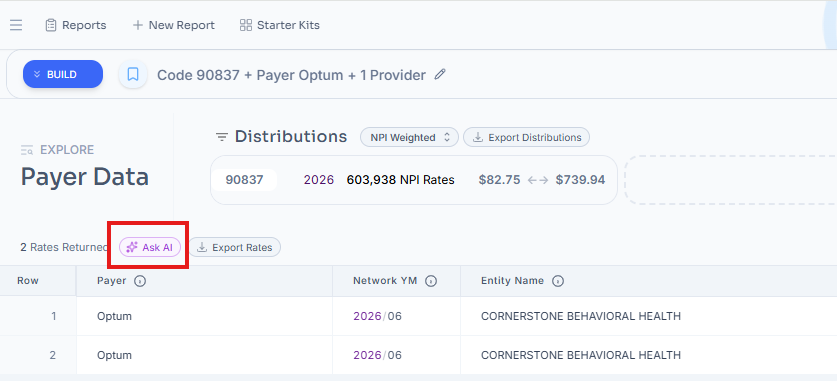Select the Optum payer in row 2

pos(114,355)
